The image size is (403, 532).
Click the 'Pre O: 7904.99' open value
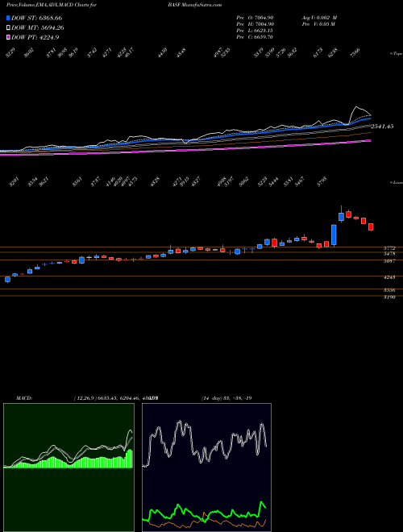point(255,18)
